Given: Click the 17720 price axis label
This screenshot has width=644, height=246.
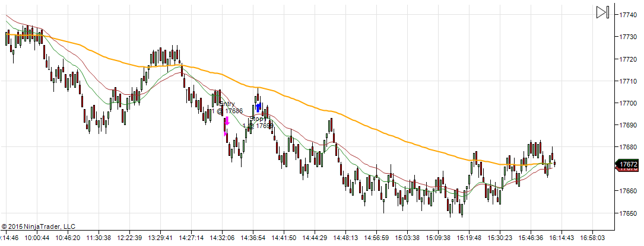Looking at the screenshot, I should point(628,59).
